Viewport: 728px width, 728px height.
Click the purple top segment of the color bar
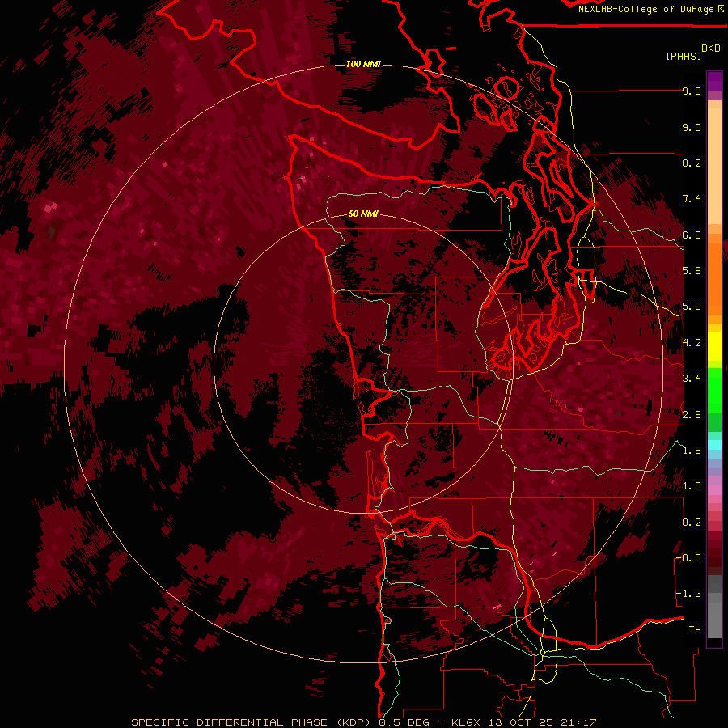[x=714, y=81]
